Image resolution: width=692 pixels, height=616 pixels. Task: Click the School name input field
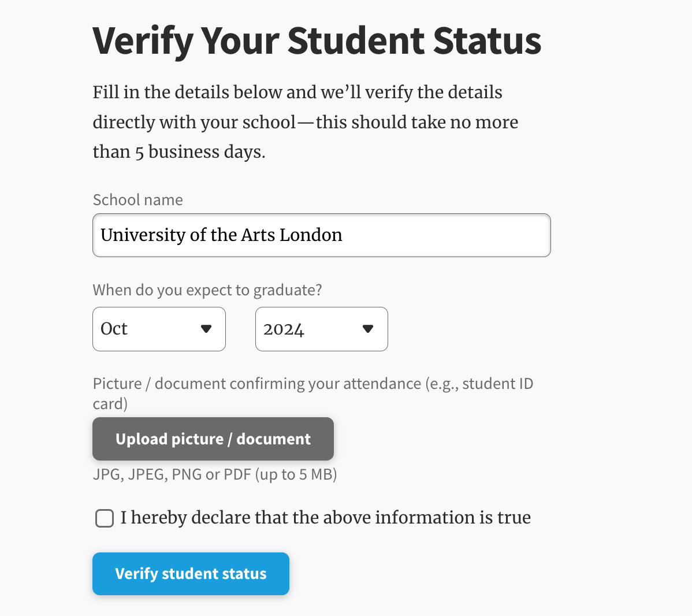pyautogui.click(x=321, y=235)
